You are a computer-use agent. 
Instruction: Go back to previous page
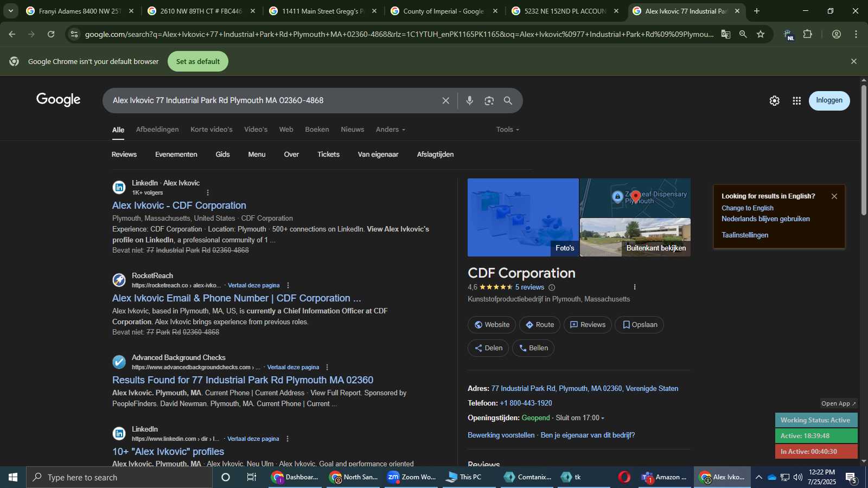coord(12,34)
